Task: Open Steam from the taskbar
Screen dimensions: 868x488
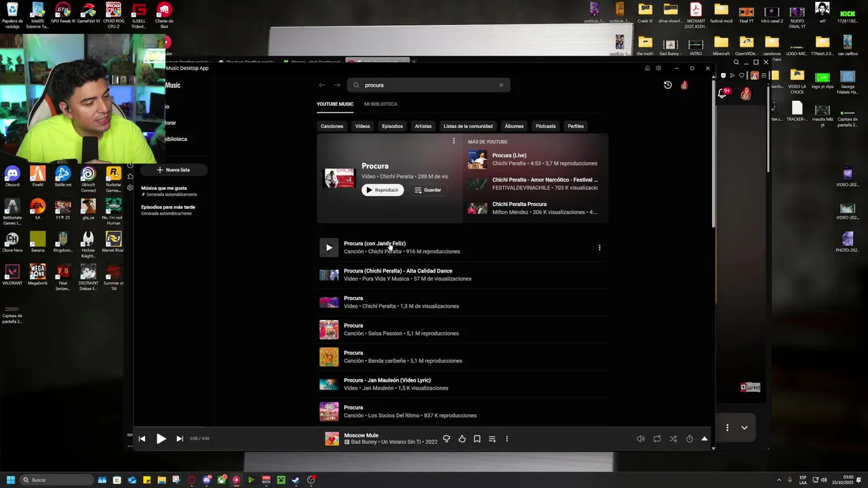Action: tap(296, 480)
